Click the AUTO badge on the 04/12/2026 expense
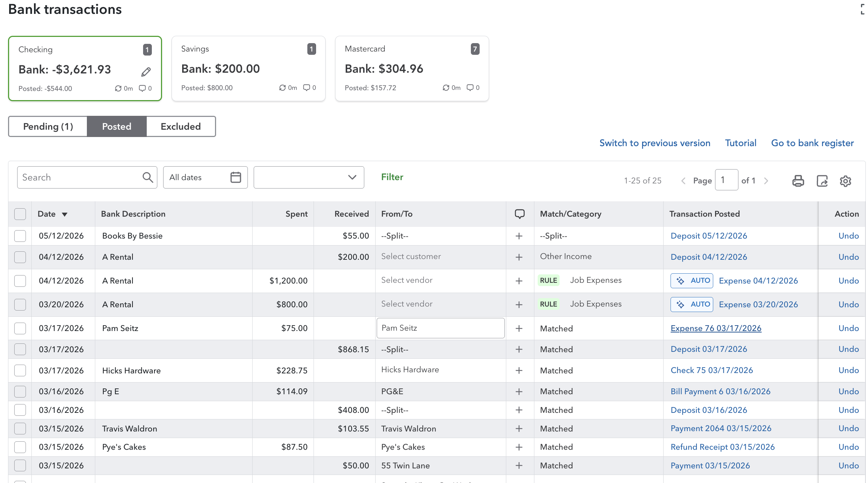Viewport: 868px width, 483px height. click(x=692, y=281)
